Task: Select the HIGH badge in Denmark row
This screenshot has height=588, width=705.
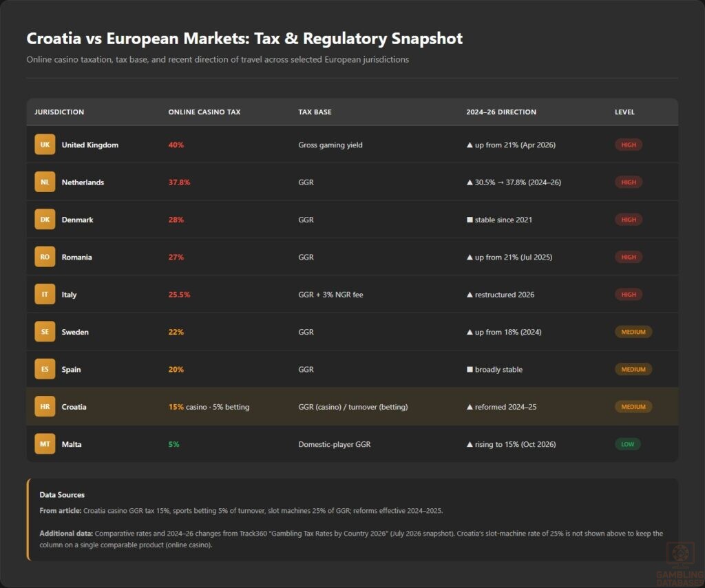Action: coord(629,220)
